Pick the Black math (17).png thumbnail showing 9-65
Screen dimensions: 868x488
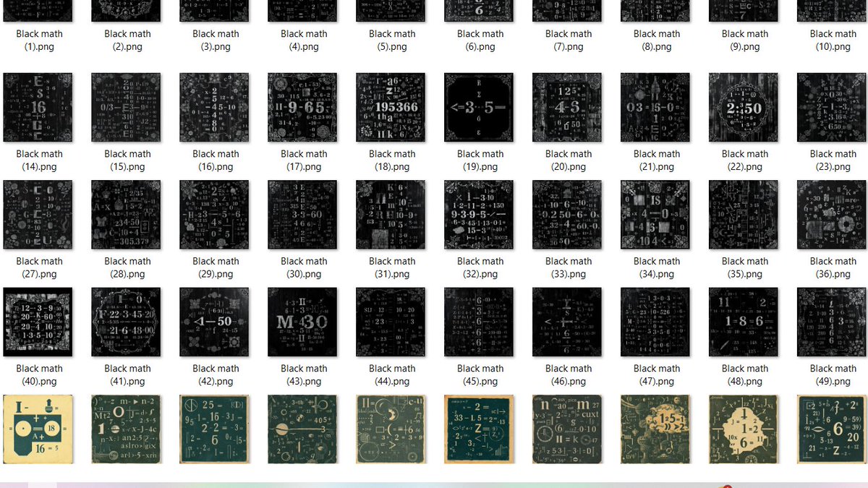[303, 107]
